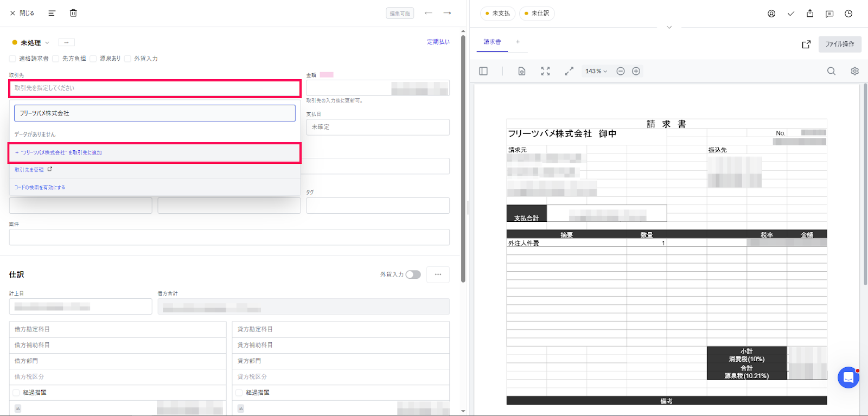Click the 取引先 selection field
Image resolution: width=868 pixels, height=416 pixels.
coord(155,88)
